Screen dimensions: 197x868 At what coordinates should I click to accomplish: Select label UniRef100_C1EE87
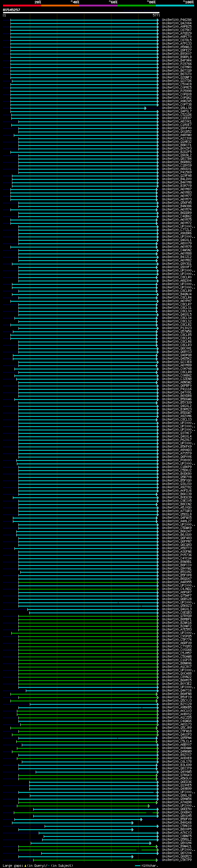(x=177, y=118)
